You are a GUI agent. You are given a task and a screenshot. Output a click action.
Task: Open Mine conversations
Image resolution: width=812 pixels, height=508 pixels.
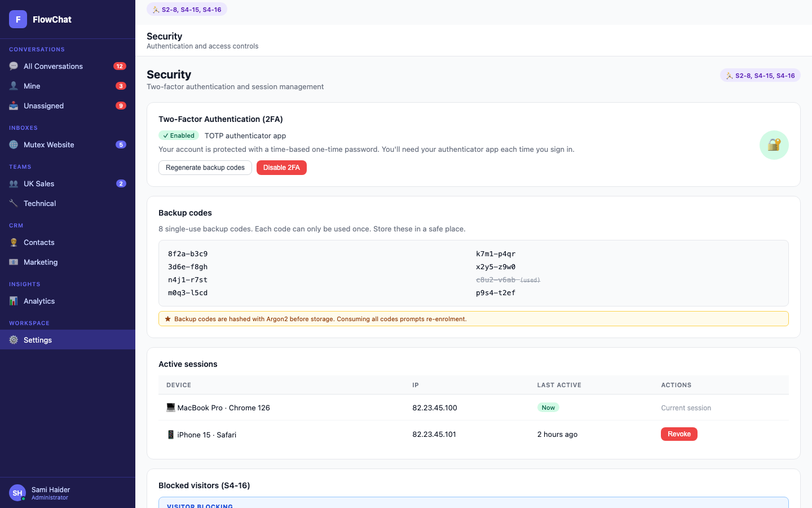pyautogui.click(x=68, y=86)
